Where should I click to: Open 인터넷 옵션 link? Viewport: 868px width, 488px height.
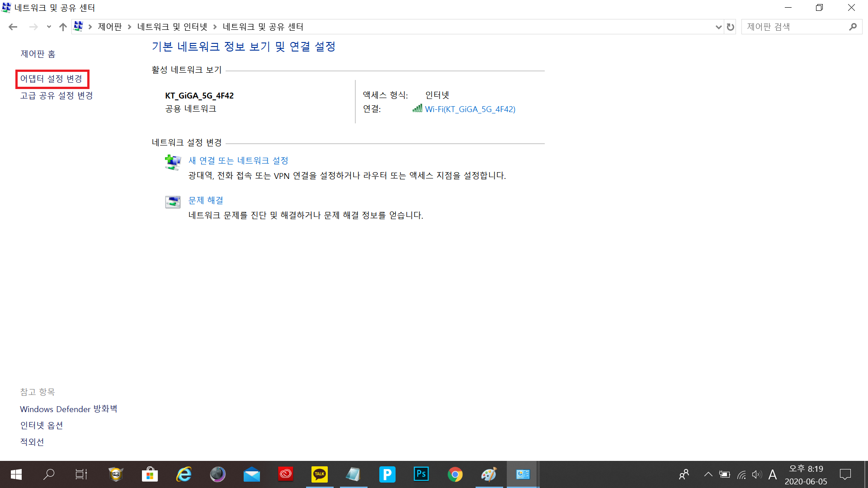point(42,426)
